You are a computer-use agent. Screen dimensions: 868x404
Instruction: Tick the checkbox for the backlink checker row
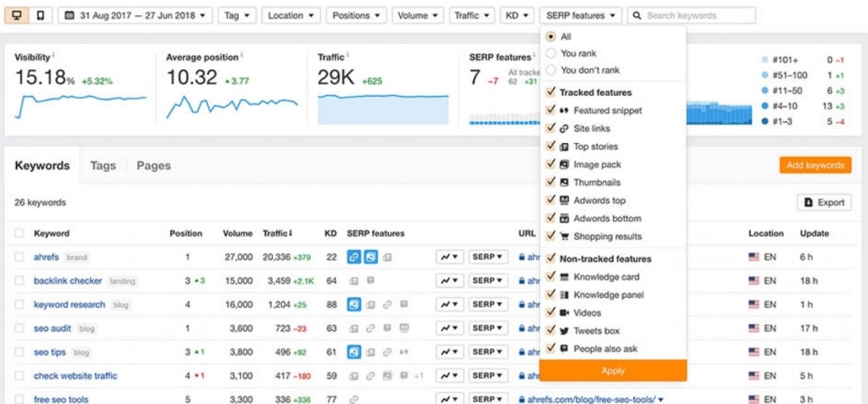19,280
